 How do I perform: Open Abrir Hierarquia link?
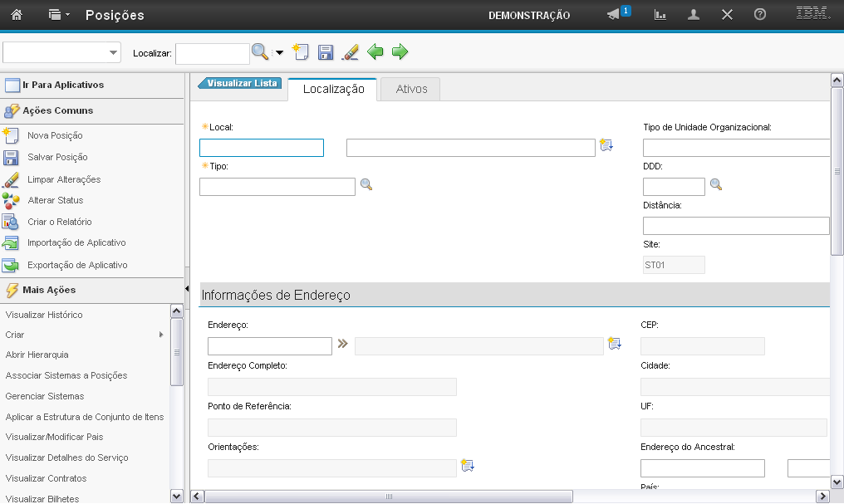37,355
